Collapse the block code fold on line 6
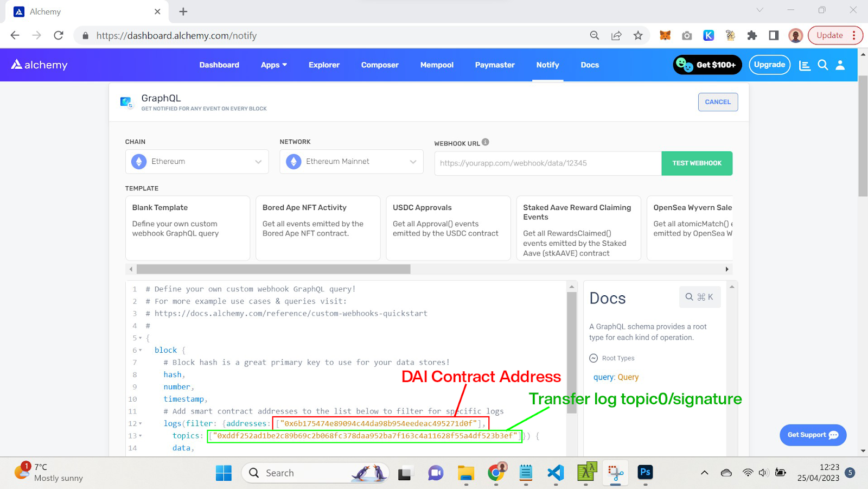Screen dimensions: 868x489 141,351
